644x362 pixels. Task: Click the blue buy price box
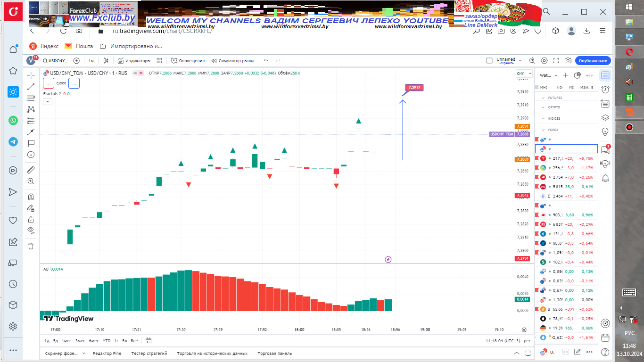(x=74, y=83)
